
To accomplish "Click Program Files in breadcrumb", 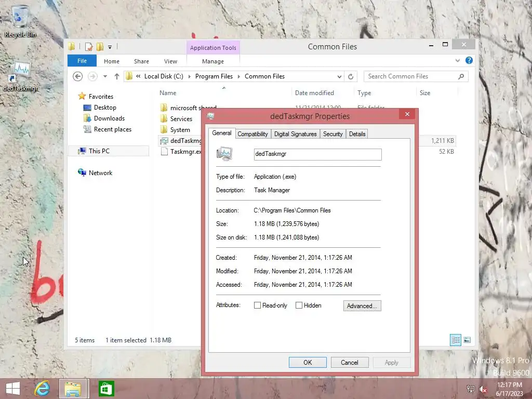I will (214, 76).
